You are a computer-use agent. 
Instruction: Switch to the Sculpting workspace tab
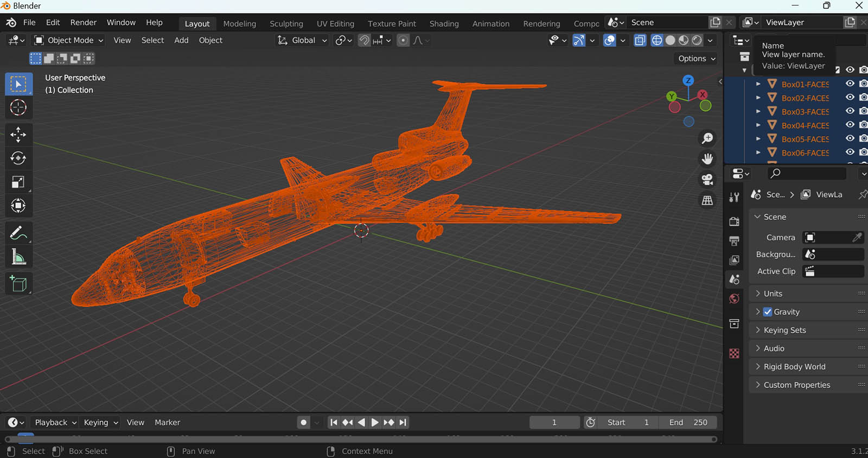click(286, 24)
